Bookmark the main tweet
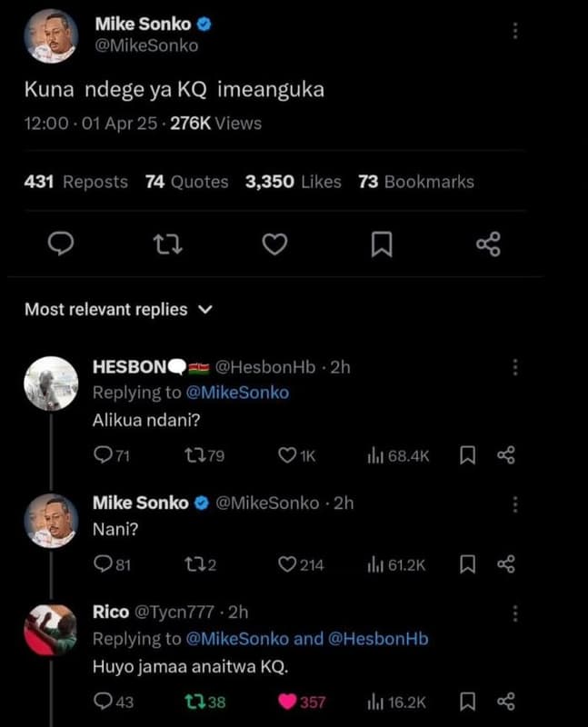This screenshot has height=727, width=588. (x=383, y=244)
